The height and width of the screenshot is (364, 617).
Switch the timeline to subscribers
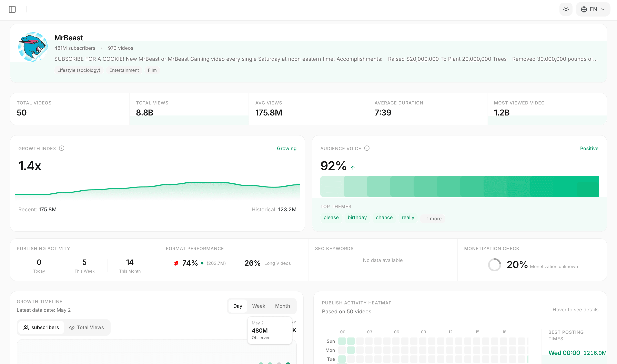[41, 327]
